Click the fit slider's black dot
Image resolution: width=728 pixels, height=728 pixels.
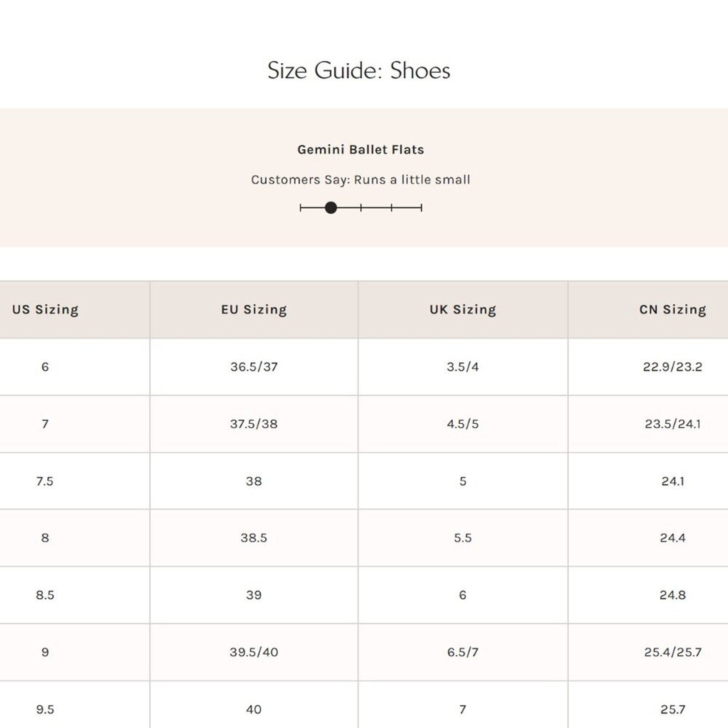tap(331, 208)
